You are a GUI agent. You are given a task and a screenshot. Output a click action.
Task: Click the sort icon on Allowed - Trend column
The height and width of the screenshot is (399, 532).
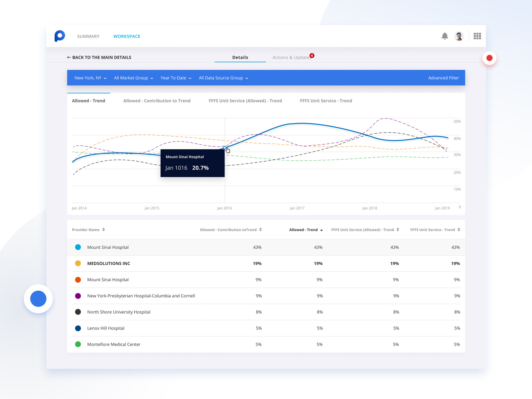[x=321, y=230]
